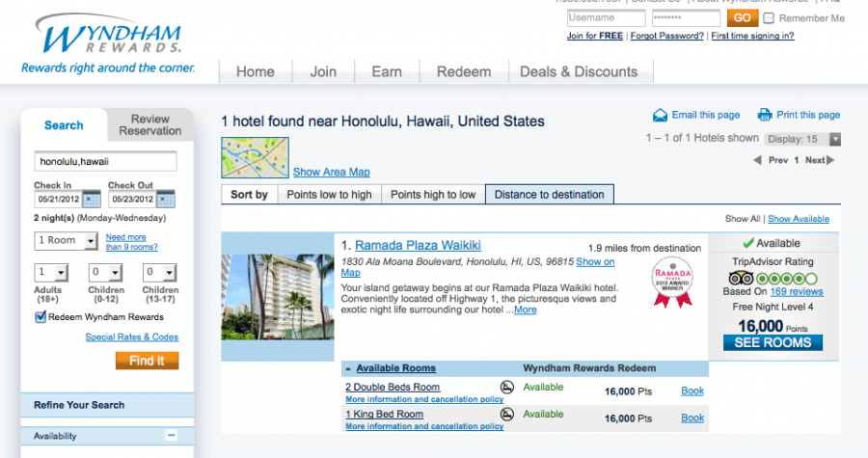Click the Prev page arrow
Screen dimensions: 868x458
[x=757, y=160]
